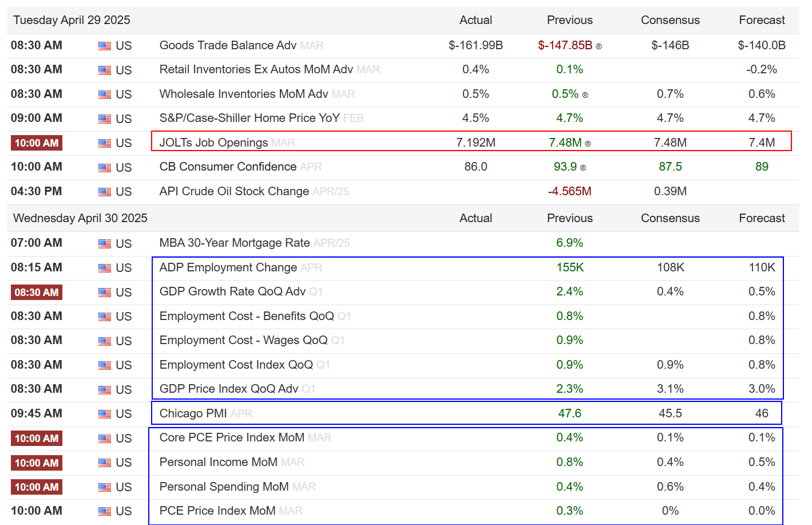Open JOLTs Job Openings indicator

tap(213, 143)
